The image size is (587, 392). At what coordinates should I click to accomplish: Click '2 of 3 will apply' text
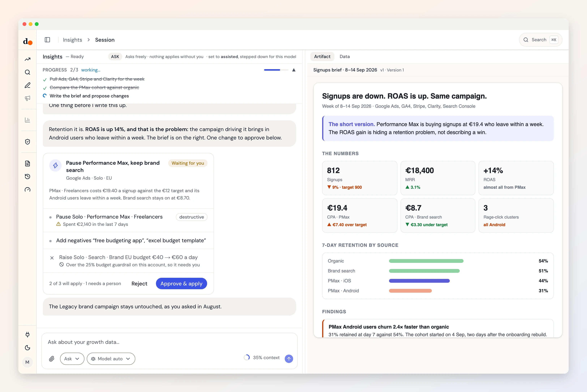coord(66,283)
